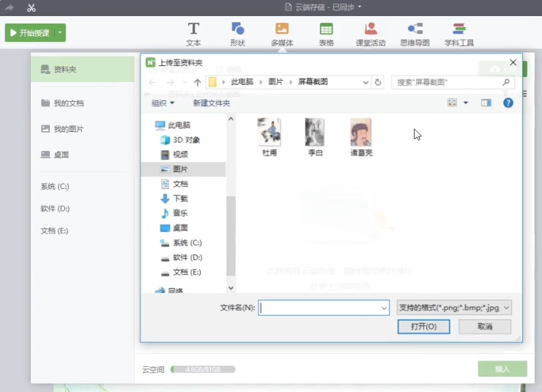Click the 开始授课 start lesson button

click(x=30, y=33)
